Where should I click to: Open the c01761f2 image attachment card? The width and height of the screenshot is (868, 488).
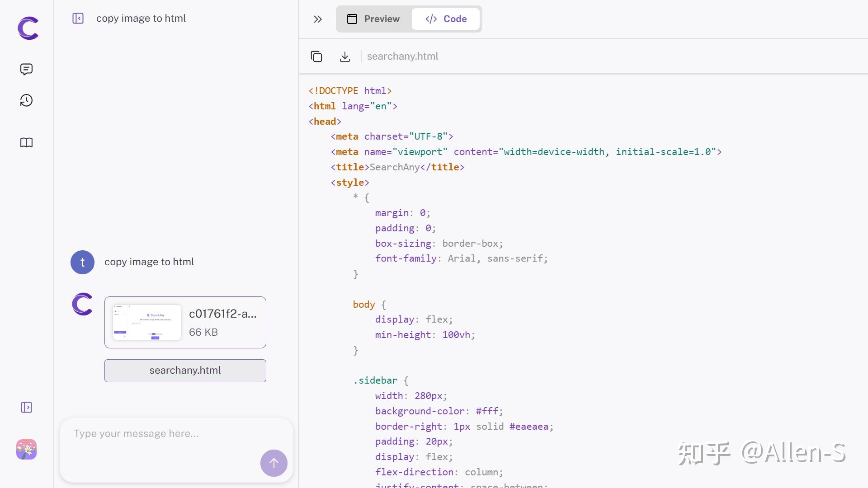click(222, 322)
